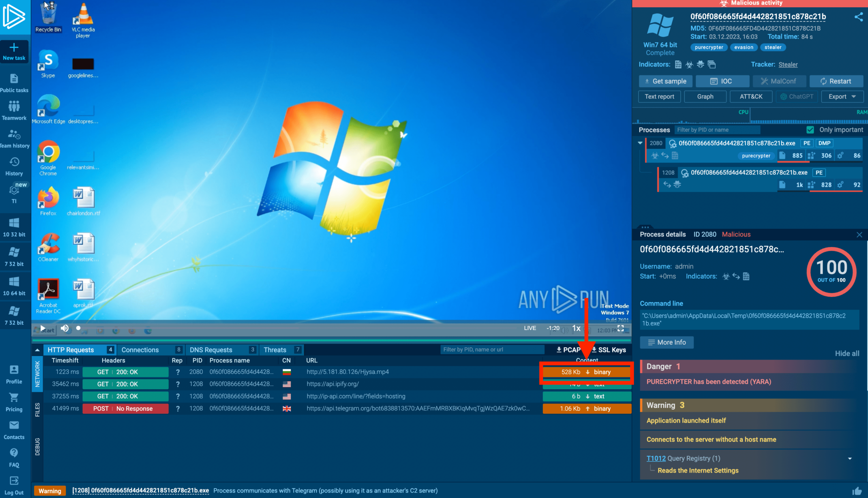Uncheck the Only important processes checkbox
This screenshot has height=498, width=868.
point(810,130)
